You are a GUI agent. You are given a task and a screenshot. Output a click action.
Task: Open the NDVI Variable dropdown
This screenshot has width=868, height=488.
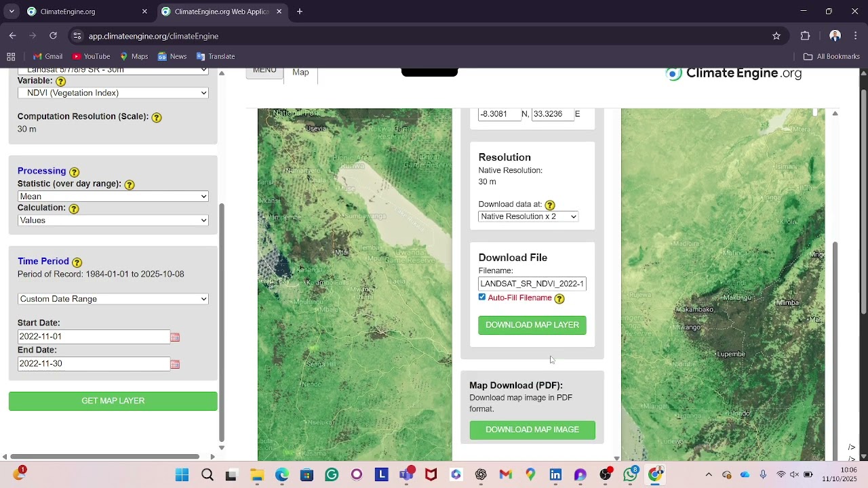point(113,93)
